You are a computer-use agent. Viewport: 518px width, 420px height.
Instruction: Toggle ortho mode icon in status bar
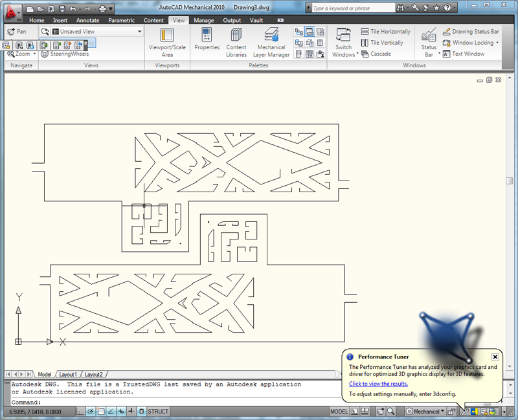pos(80,412)
